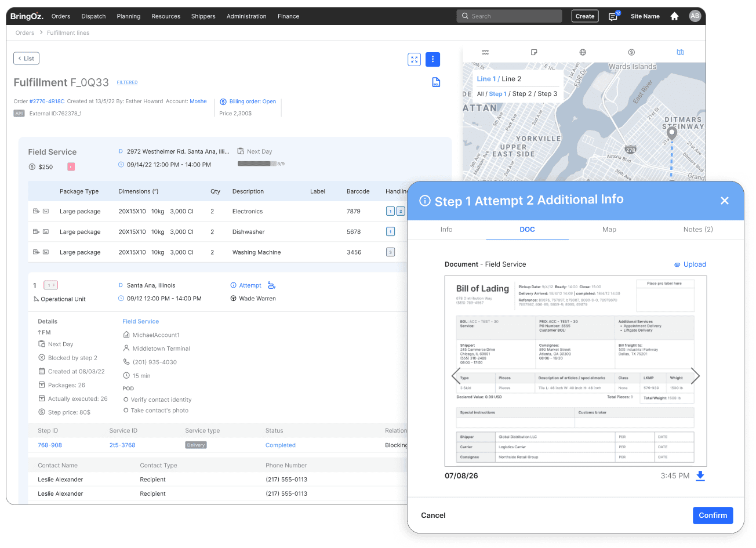Click handling badge 2 on Electronics row
This screenshot has height=548, width=756.
click(401, 212)
